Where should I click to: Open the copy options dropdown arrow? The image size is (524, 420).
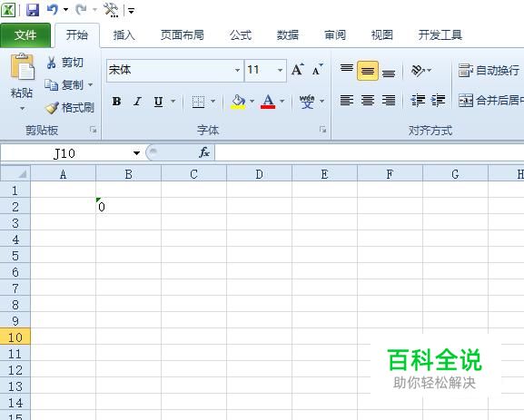pyautogui.click(x=90, y=85)
